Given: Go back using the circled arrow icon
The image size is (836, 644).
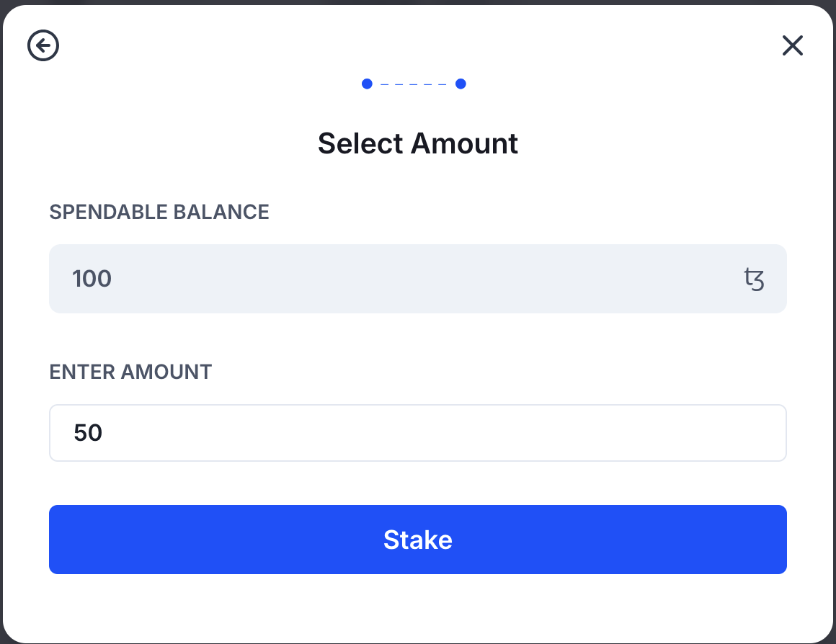Looking at the screenshot, I should [x=43, y=46].
